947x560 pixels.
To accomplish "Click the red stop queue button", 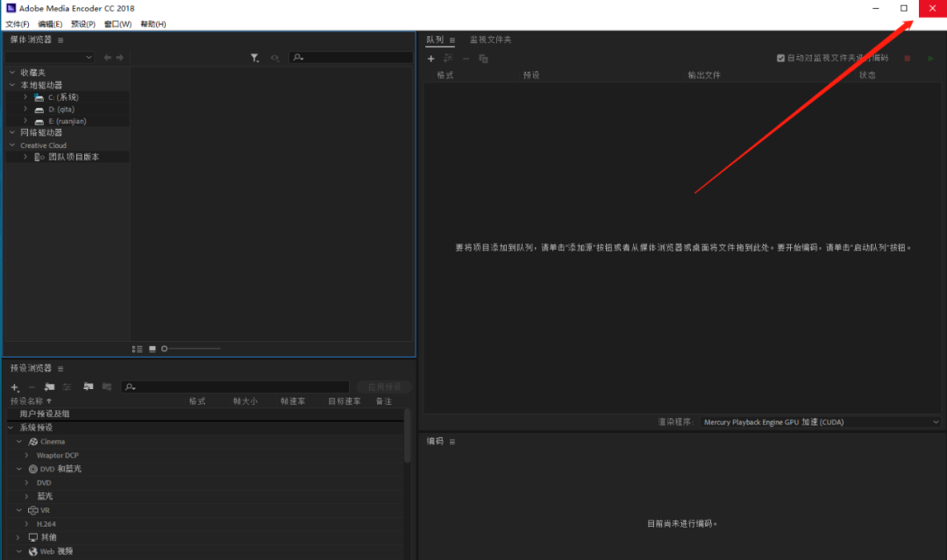I will [908, 59].
